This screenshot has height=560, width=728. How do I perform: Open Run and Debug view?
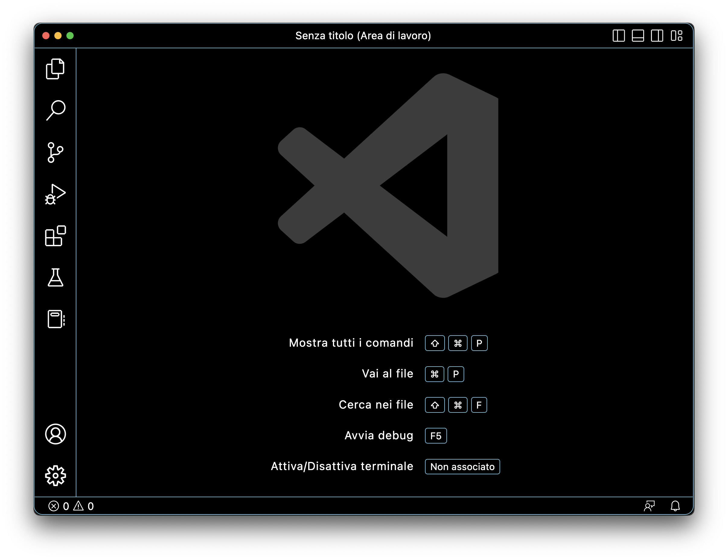click(x=55, y=194)
